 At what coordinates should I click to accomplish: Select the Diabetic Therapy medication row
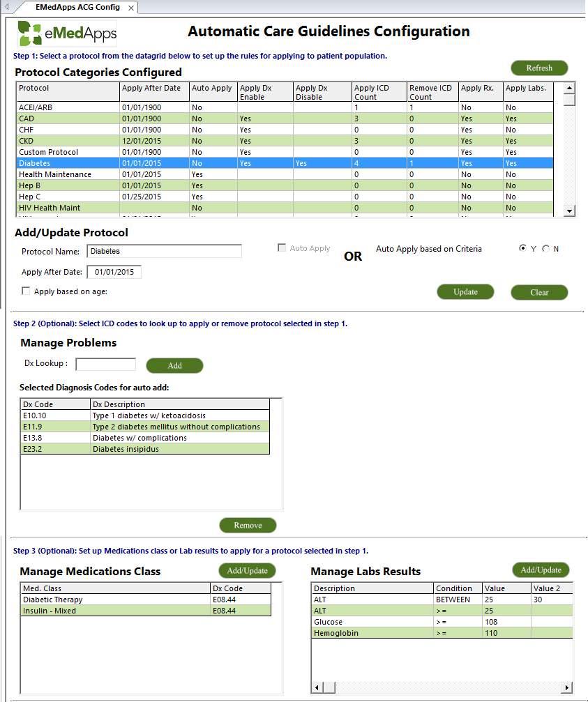146,600
